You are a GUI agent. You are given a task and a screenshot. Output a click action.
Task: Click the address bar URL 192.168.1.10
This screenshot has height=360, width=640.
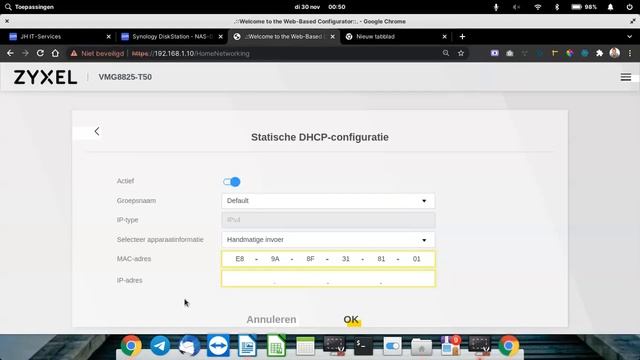click(191, 53)
